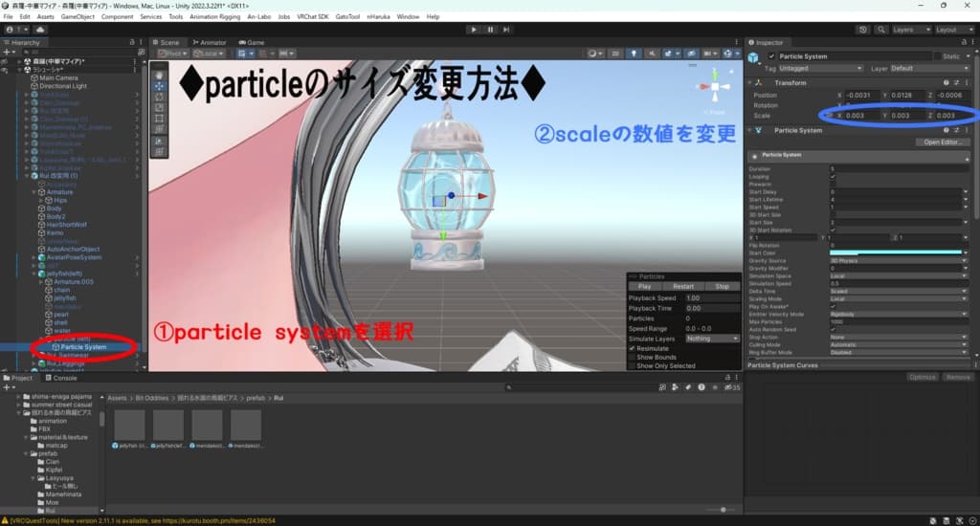This screenshot has width=980, height=526.
Task: Click the GameObject cube icon in Inspector
Action: (754, 58)
